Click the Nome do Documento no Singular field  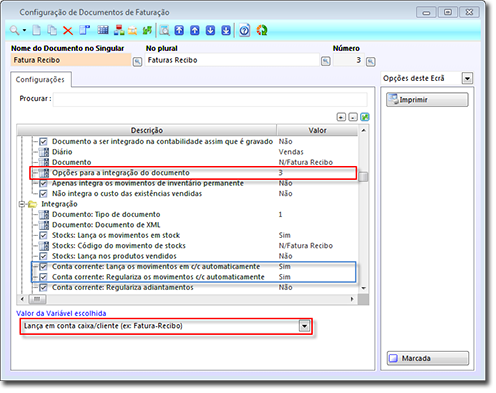pyautogui.click(x=71, y=60)
